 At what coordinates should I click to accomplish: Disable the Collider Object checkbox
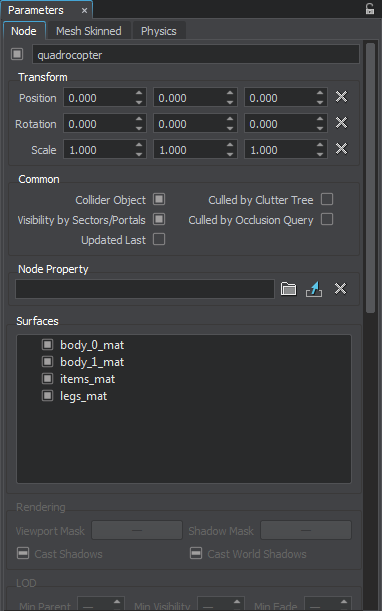159,200
